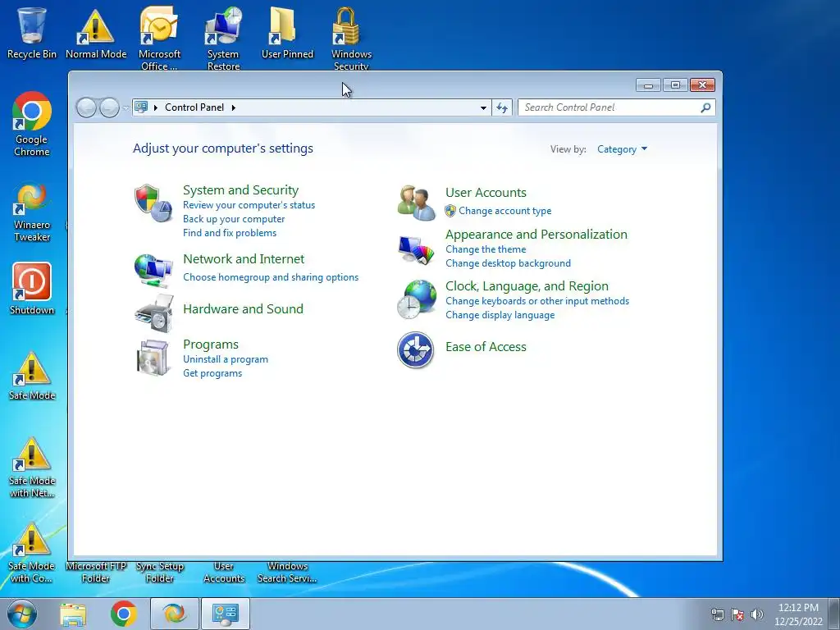
Task: Open Appearance and Personalization heading
Action: (536, 235)
